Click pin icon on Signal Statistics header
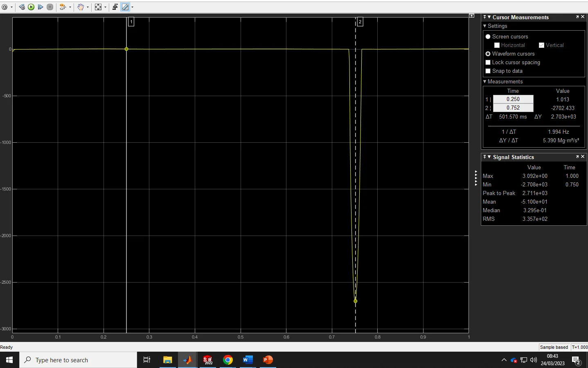The image size is (588, 368). point(485,157)
